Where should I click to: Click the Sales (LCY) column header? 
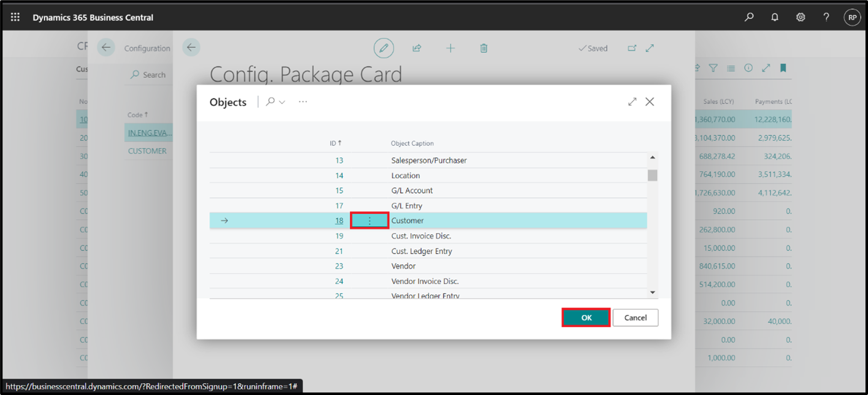click(x=718, y=101)
